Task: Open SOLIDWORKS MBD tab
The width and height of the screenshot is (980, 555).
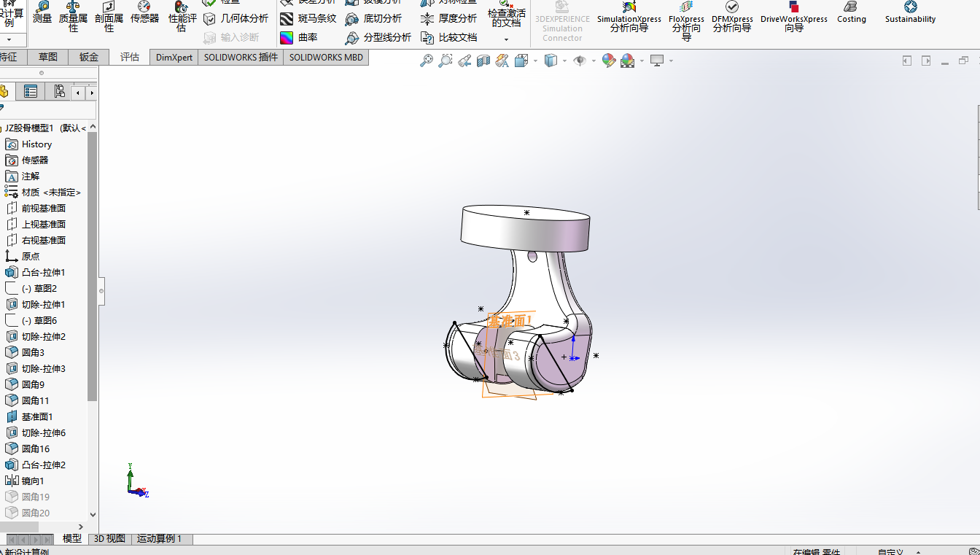Action: click(x=326, y=57)
